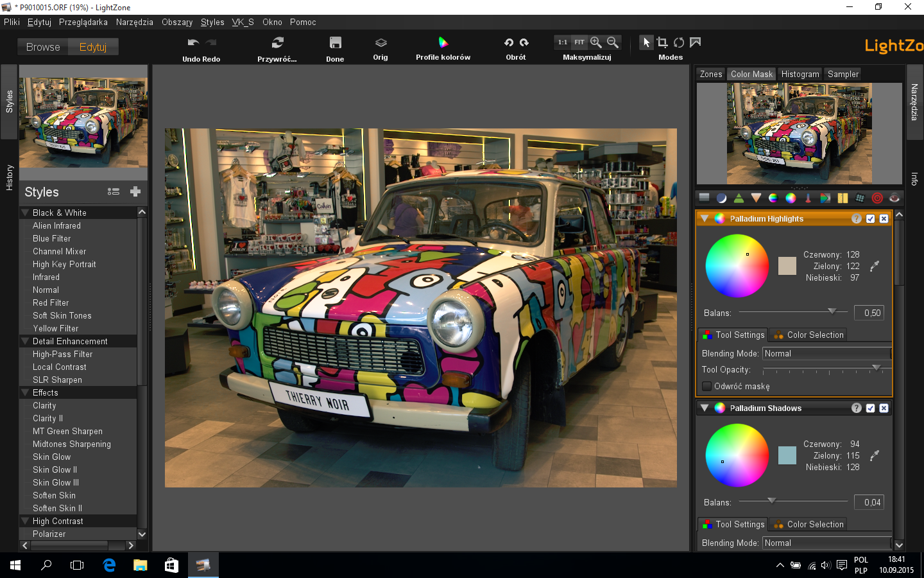Screen dimensions: 924x578
Task: Open the Narzędzia menu
Action: [135, 22]
